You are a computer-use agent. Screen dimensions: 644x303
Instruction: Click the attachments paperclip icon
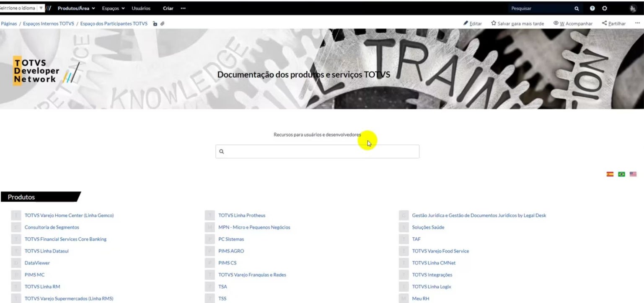click(162, 24)
